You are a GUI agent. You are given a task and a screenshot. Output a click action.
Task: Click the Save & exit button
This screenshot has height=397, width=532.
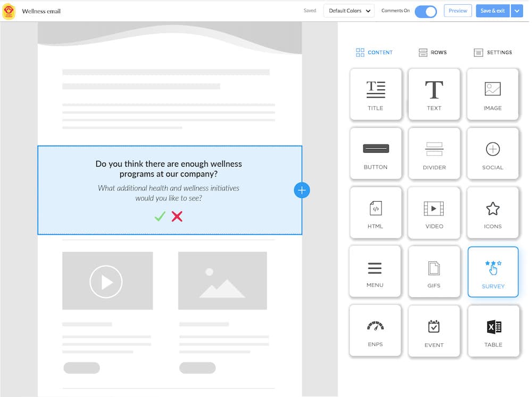click(493, 11)
